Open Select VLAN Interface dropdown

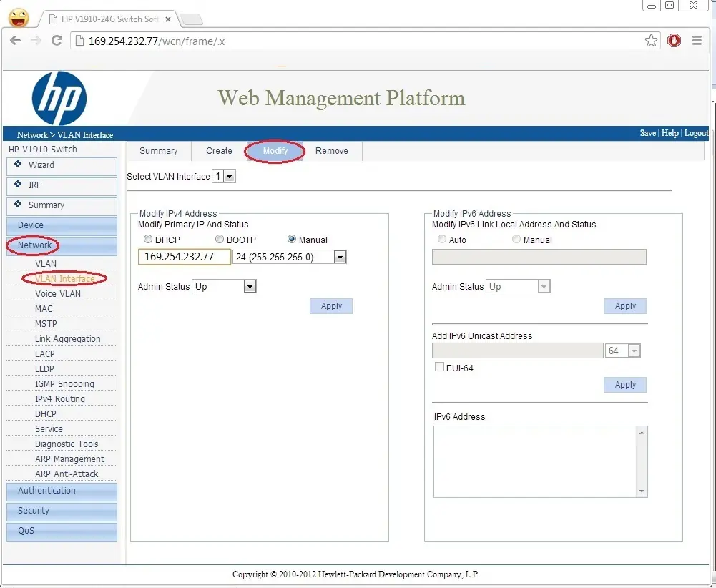pos(224,176)
